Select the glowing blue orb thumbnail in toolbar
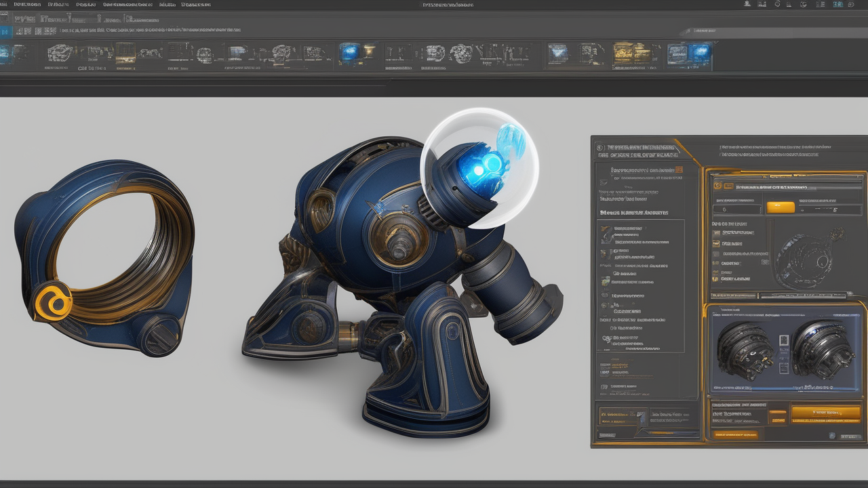Viewport: 868px width, 488px height. point(349,53)
